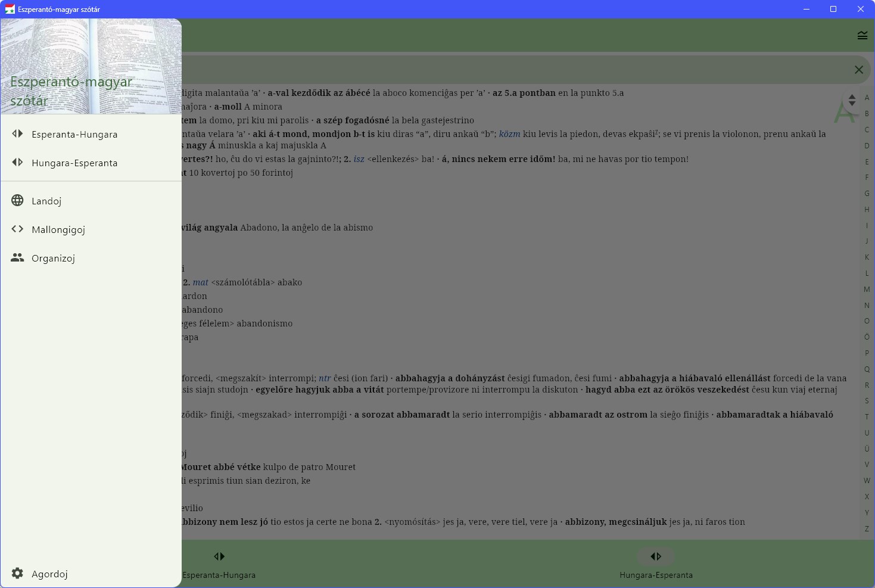Image resolution: width=875 pixels, height=588 pixels.
Task: Jump to letter O in index
Action: pyautogui.click(x=867, y=321)
